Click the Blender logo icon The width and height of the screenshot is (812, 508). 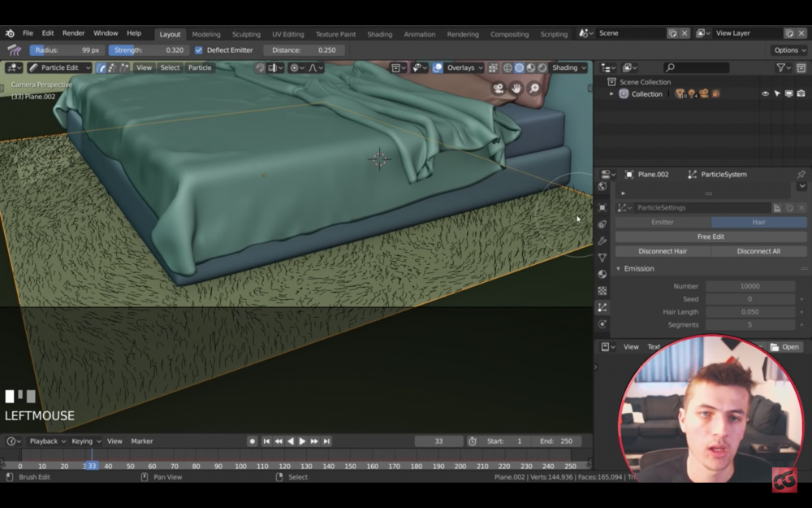[x=10, y=33]
